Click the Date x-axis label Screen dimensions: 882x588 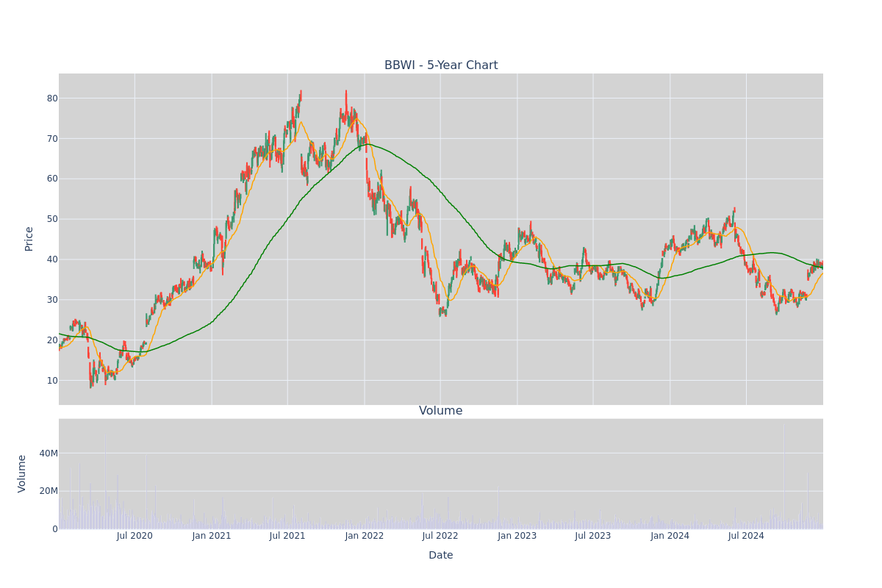(x=441, y=556)
